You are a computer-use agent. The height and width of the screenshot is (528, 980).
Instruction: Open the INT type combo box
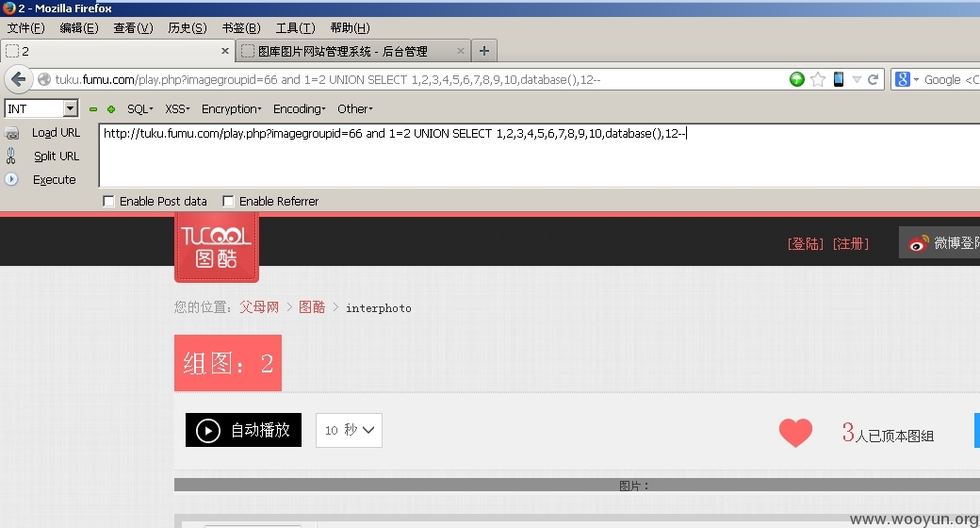coord(41,108)
